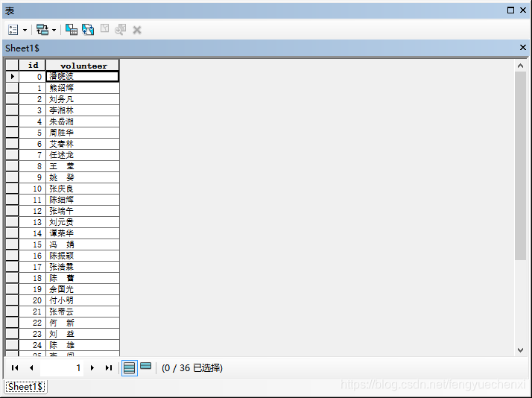Image resolution: width=532 pixels, height=398 pixels.
Task: Click the cell '余国光' in row 19
Action: pos(83,289)
